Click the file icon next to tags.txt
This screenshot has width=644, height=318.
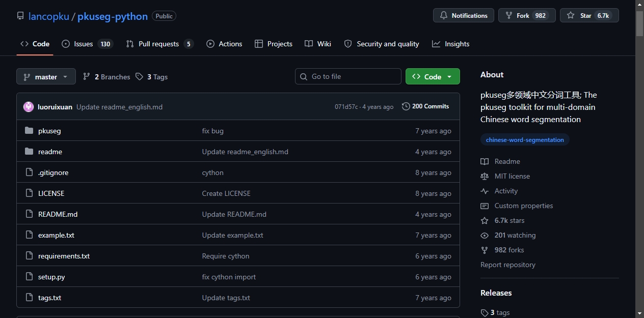(x=29, y=298)
